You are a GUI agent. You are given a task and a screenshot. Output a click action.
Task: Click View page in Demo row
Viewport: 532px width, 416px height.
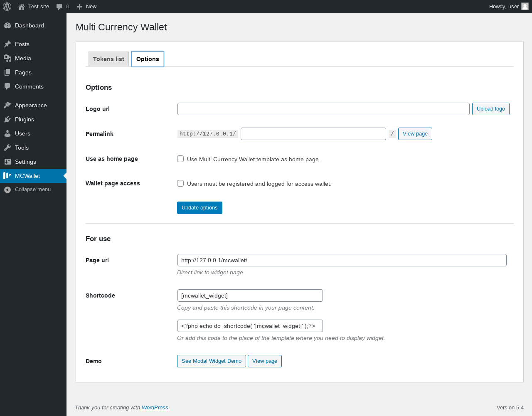(264, 361)
